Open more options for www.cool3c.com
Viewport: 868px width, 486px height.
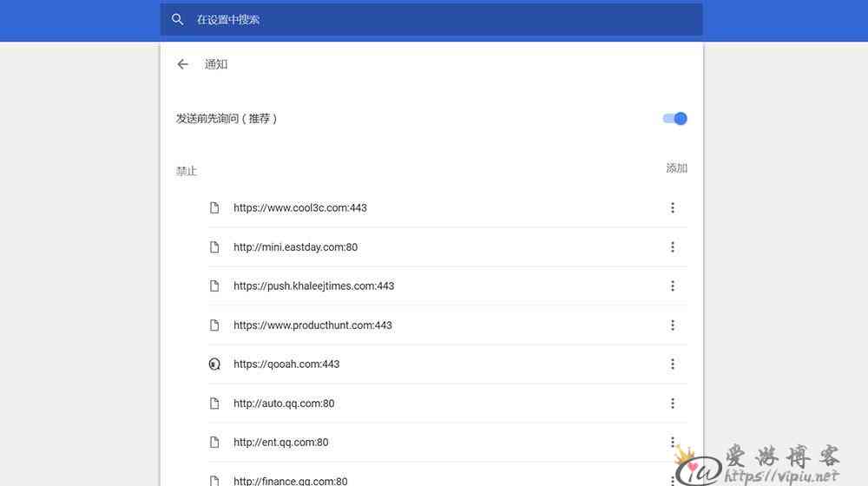tap(673, 207)
